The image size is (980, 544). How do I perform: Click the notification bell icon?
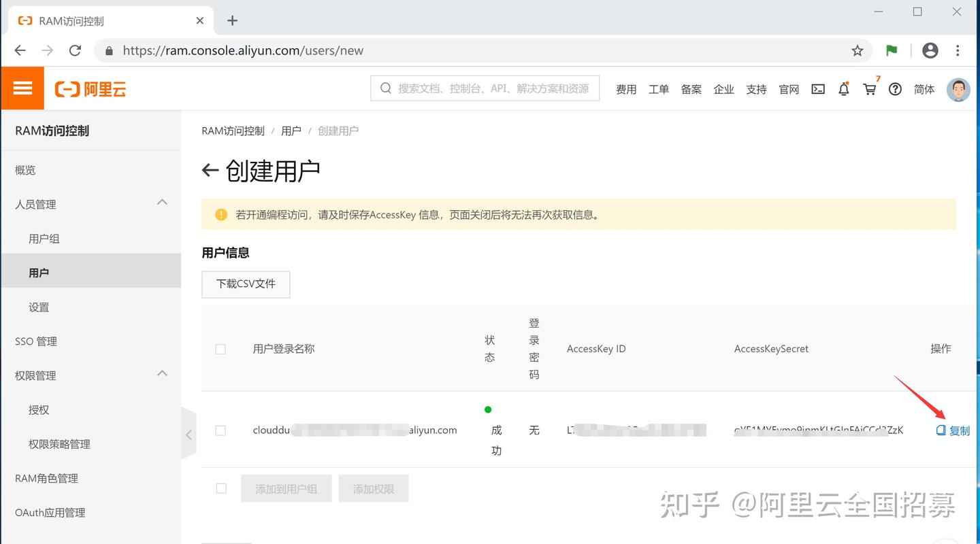coord(844,89)
